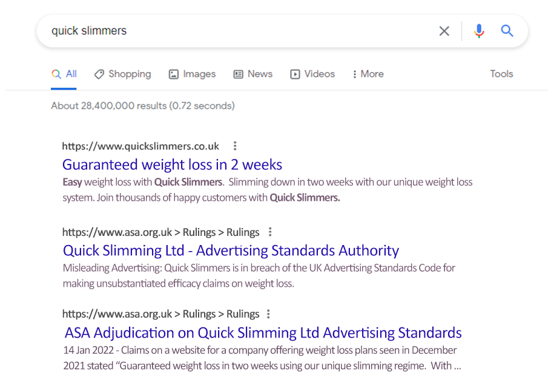Open the Tools filter options
Viewport: 548px width, 392px height.
(x=501, y=74)
